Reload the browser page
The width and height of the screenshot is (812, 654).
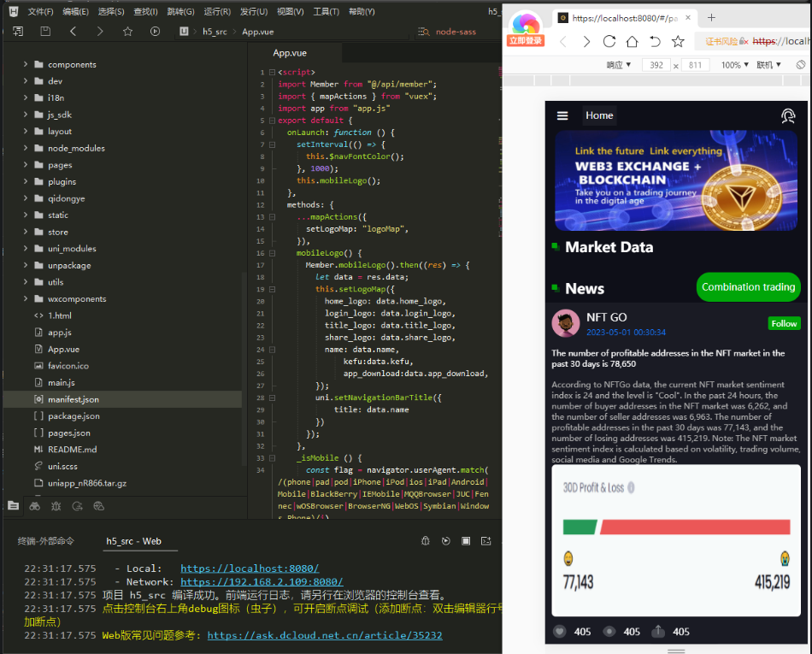pyautogui.click(x=609, y=41)
